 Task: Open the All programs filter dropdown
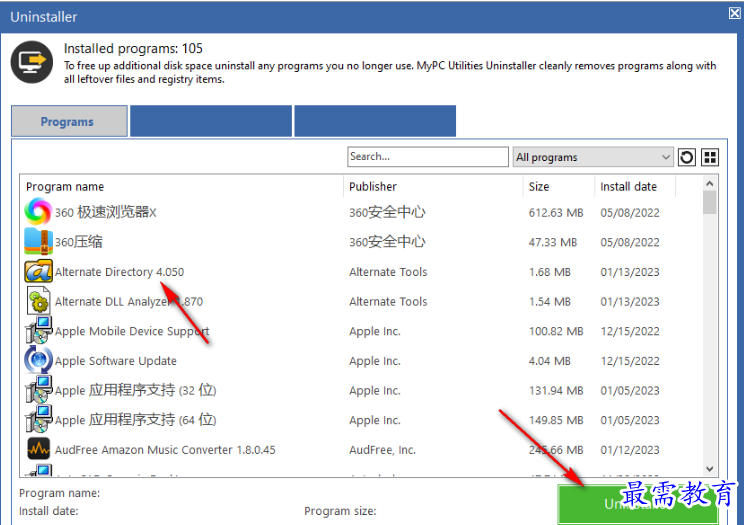[593, 157]
